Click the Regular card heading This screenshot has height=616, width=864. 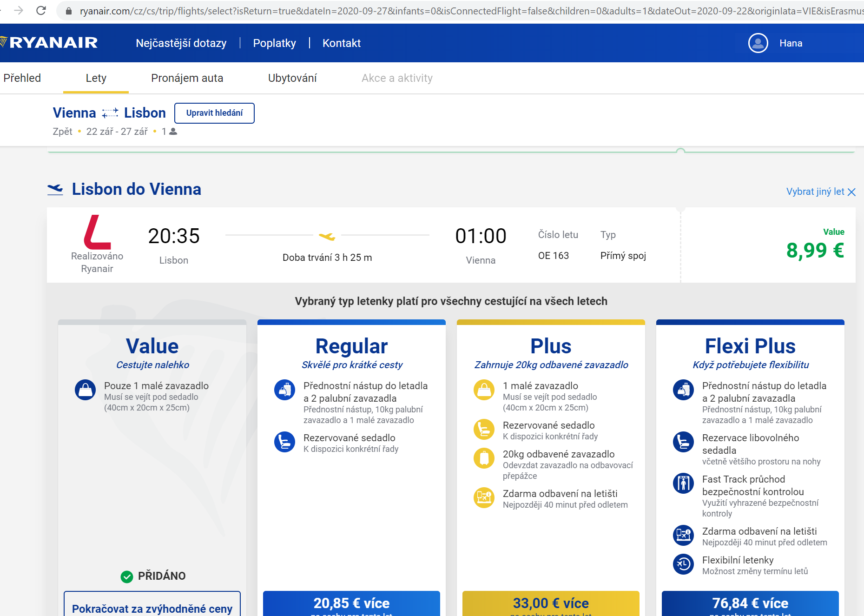click(351, 346)
